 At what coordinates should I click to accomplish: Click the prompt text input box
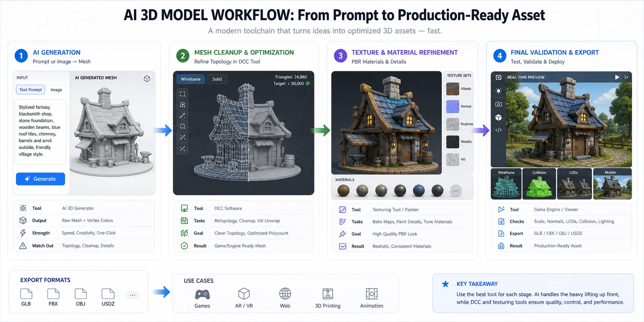(41, 131)
